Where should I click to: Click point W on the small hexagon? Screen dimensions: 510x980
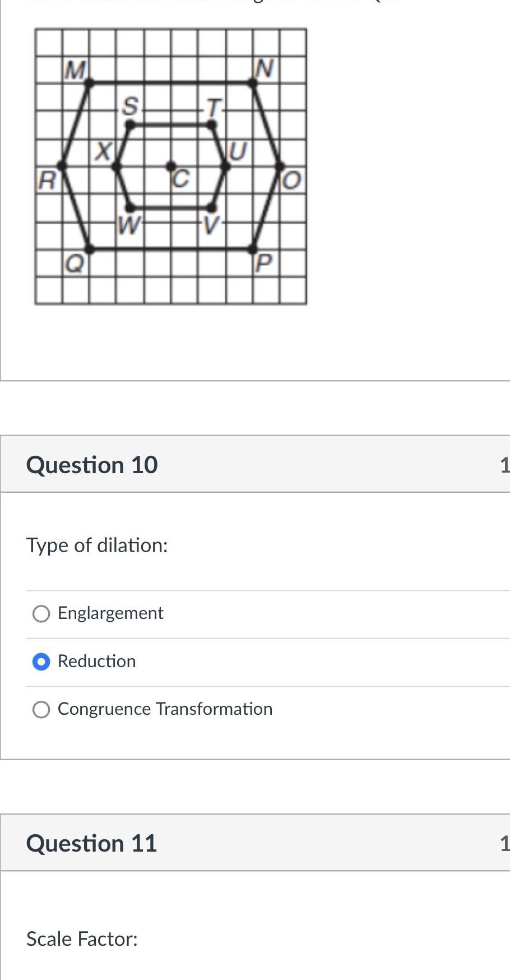tap(129, 207)
